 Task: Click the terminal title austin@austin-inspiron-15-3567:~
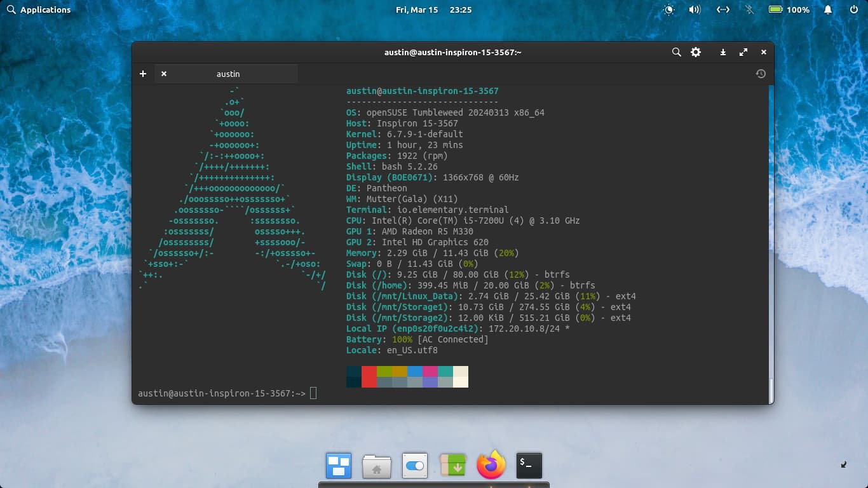[x=453, y=52]
